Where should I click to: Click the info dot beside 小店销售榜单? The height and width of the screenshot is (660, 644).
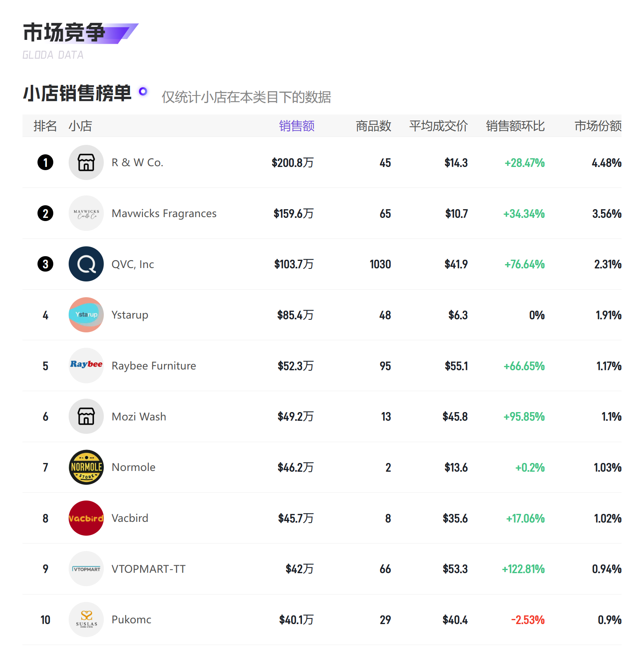[x=143, y=92]
